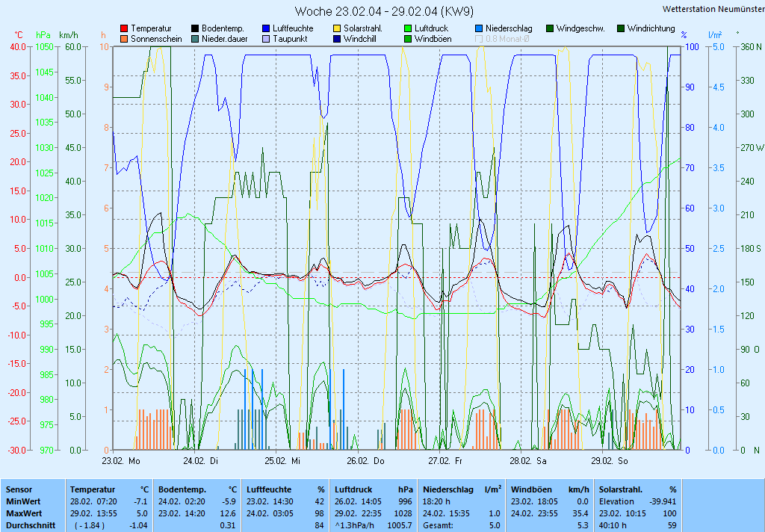Click the Elevation label in the table

click(616, 501)
